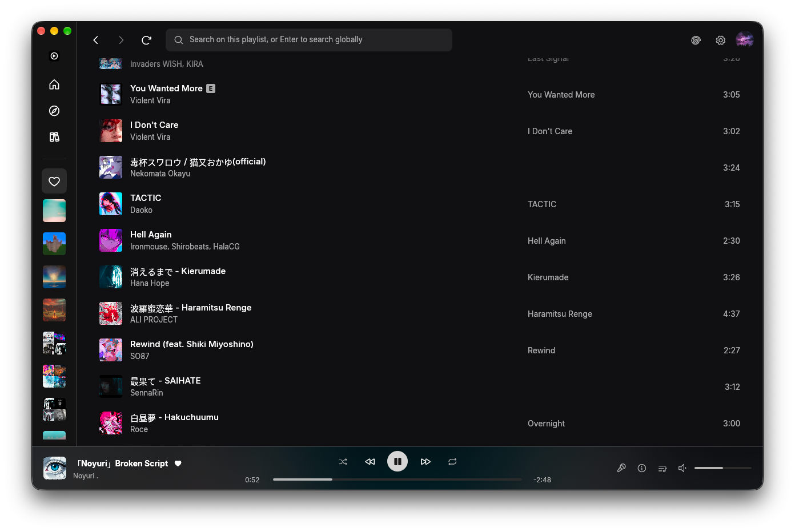Screen dimensions: 795x532
Task: Pause the current track
Action: tap(397, 461)
